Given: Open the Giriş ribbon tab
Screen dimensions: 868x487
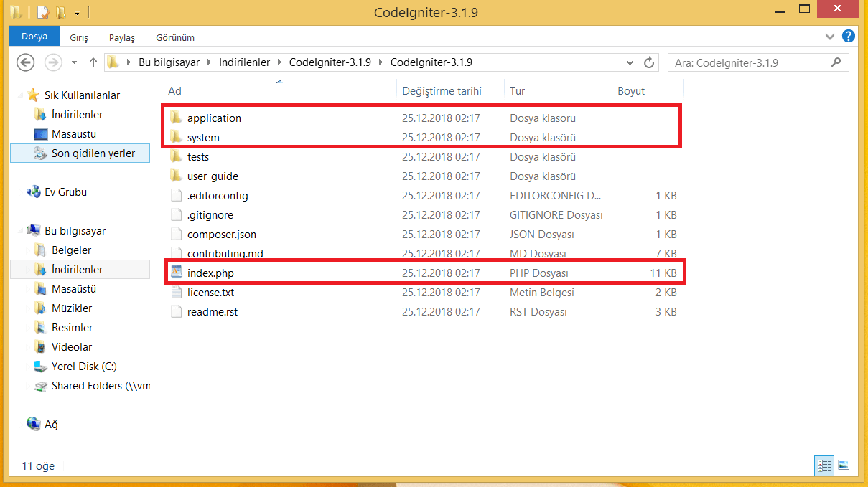Looking at the screenshot, I should click(x=79, y=37).
